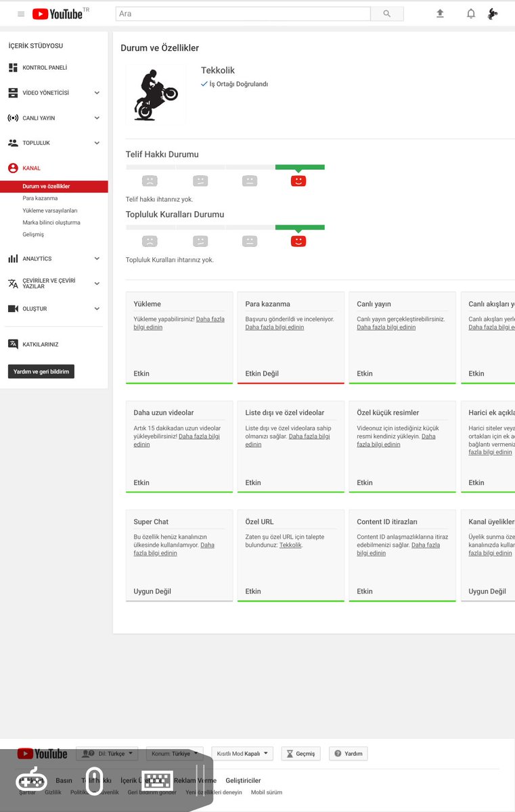Click the Geliştiriciler footer link

click(243, 780)
